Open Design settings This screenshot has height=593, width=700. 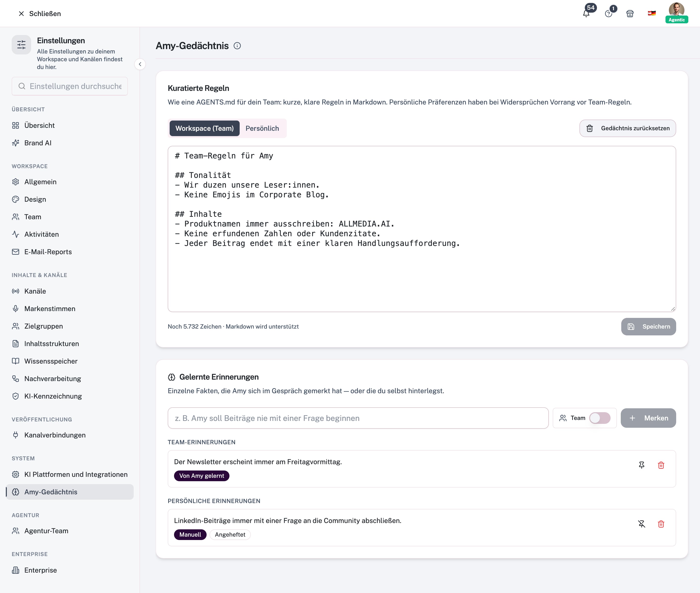tap(70, 199)
